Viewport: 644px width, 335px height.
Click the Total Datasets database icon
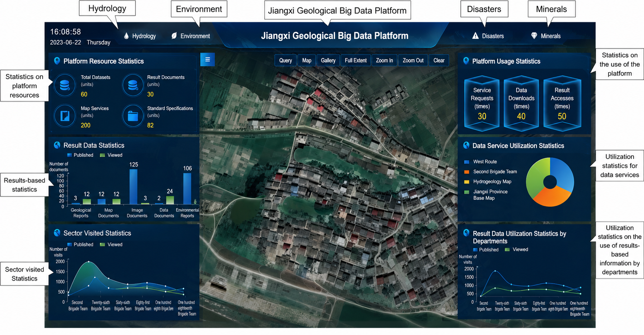(65, 85)
